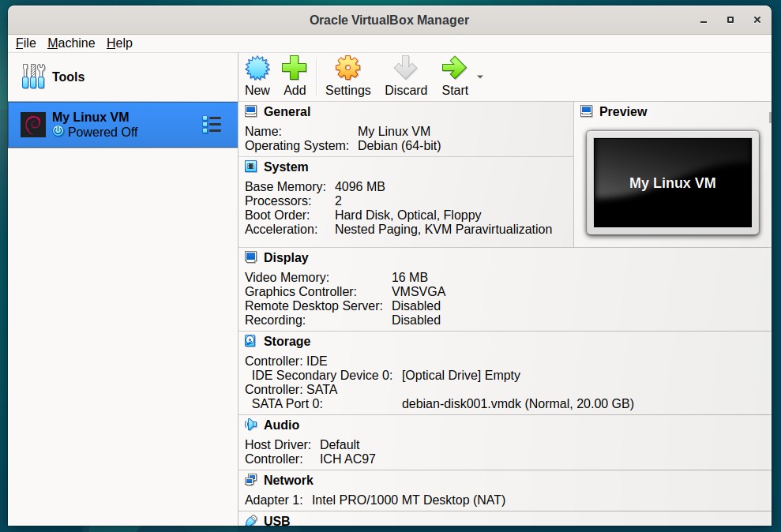781x532 pixels.
Task: Click the Graphics Controller value VMSVGA
Action: coord(419,291)
